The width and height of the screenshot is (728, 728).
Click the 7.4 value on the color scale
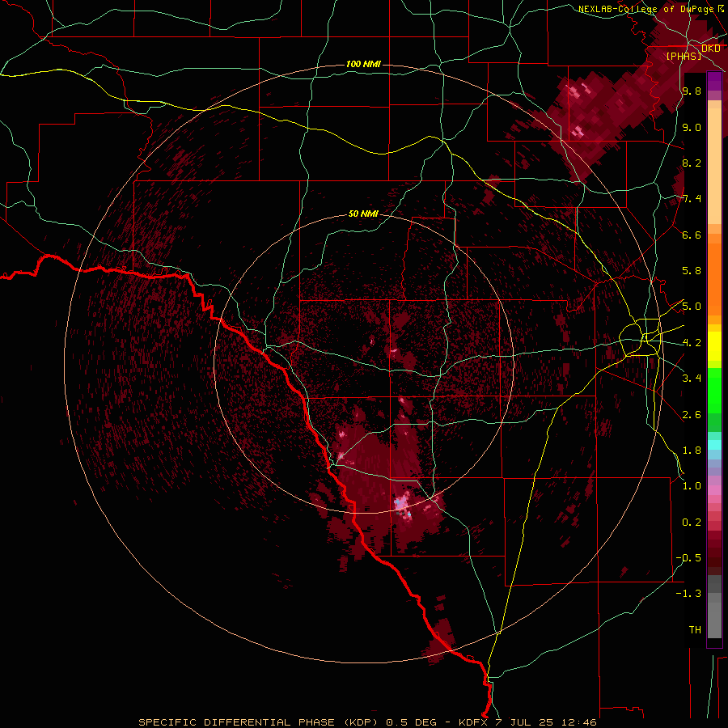click(692, 199)
